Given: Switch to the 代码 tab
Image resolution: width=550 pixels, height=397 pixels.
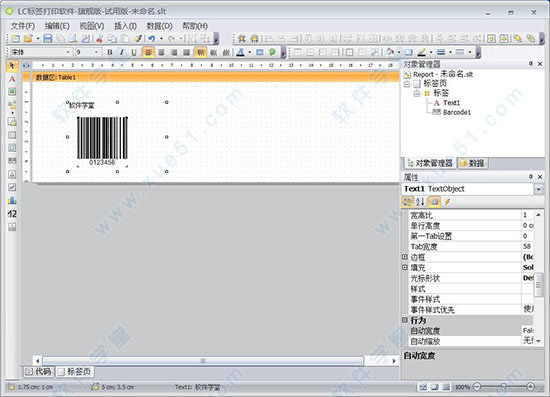Looking at the screenshot, I should [x=39, y=371].
